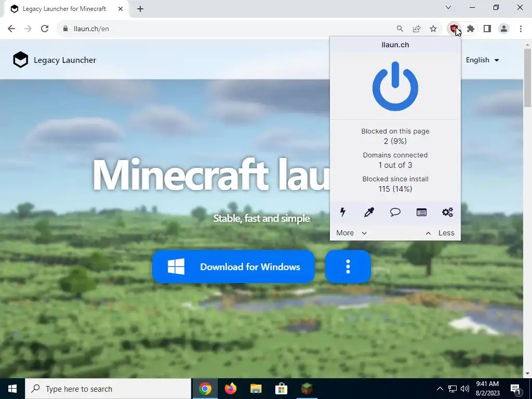Viewport: 532px width, 399px height.
Task: Open the notification center icon
Action: click(516, 389)
